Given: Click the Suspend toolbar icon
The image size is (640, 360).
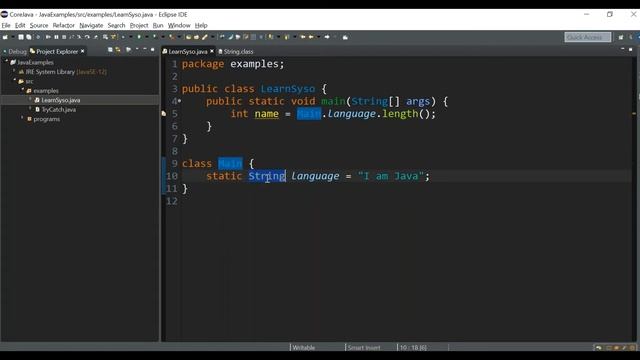Looking at the screenshot, I should [x=56, y=37].
